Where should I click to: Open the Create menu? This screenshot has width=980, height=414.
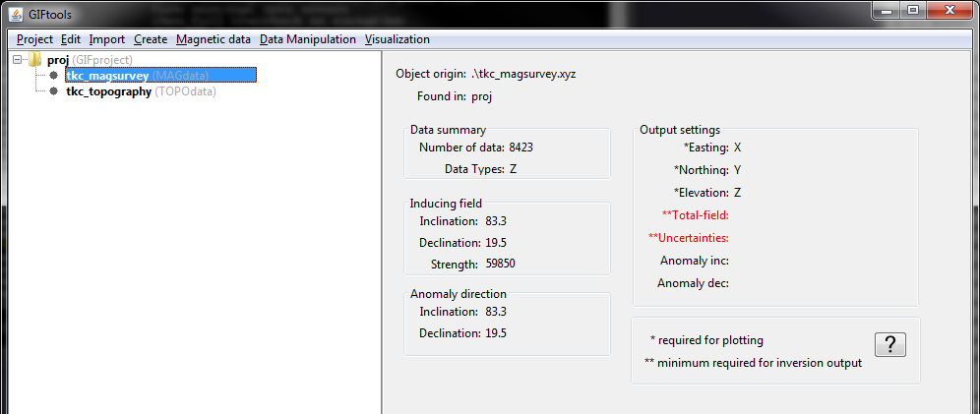click(151, 39)
